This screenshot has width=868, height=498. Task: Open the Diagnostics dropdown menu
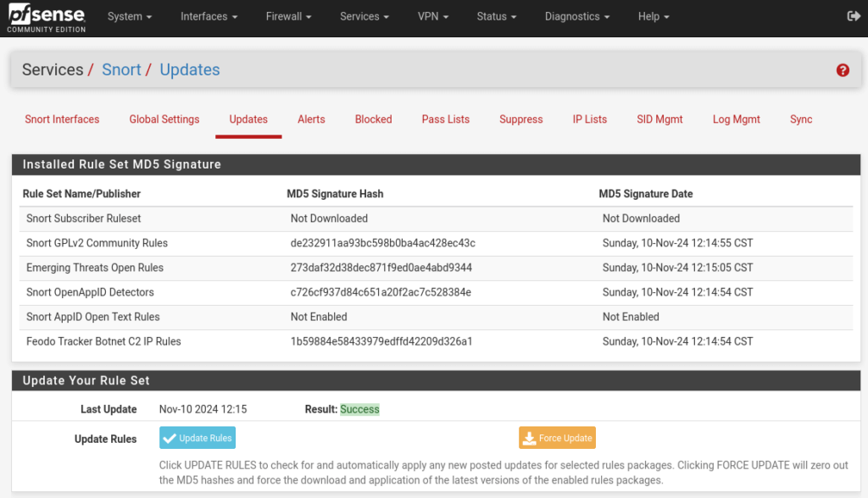coord(576,17)
